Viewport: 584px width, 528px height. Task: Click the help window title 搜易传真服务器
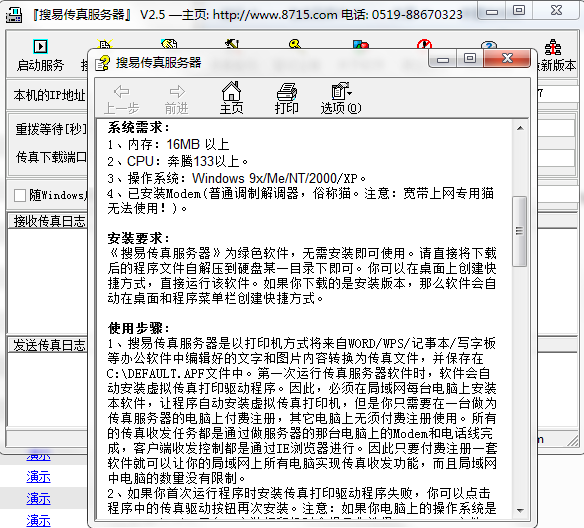coord(159,63)
